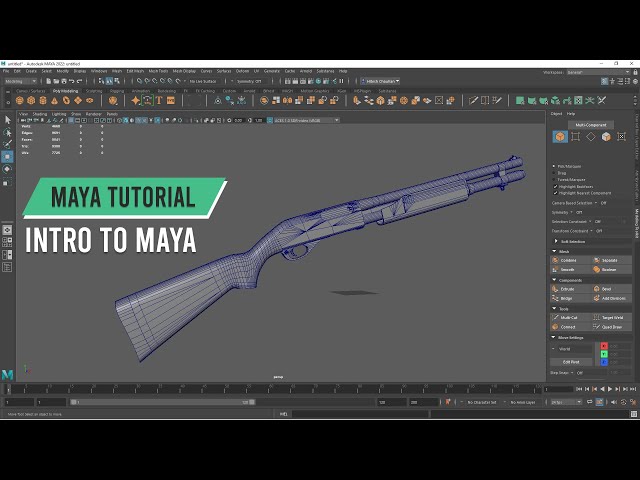Screen dimensions: 640x480
Task: Toggle the red X axis button
Action: pos(604,346)
